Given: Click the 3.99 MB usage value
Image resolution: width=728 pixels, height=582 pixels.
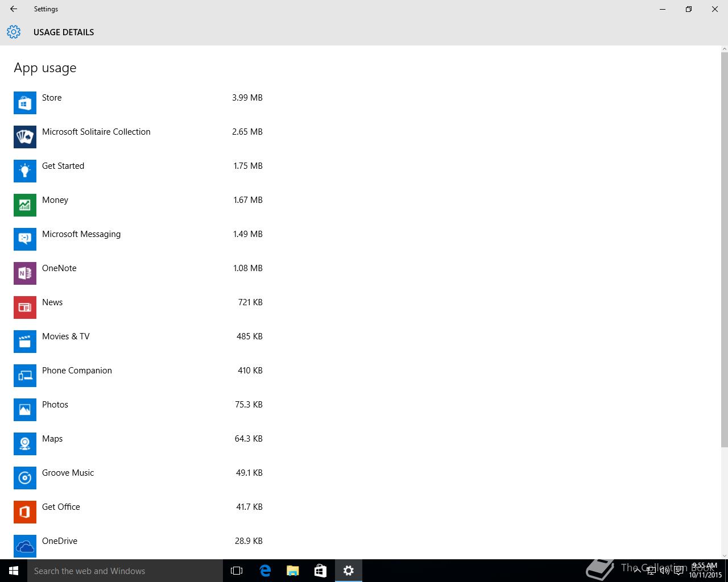Looking at the screenshot, I should click(247, 98).
